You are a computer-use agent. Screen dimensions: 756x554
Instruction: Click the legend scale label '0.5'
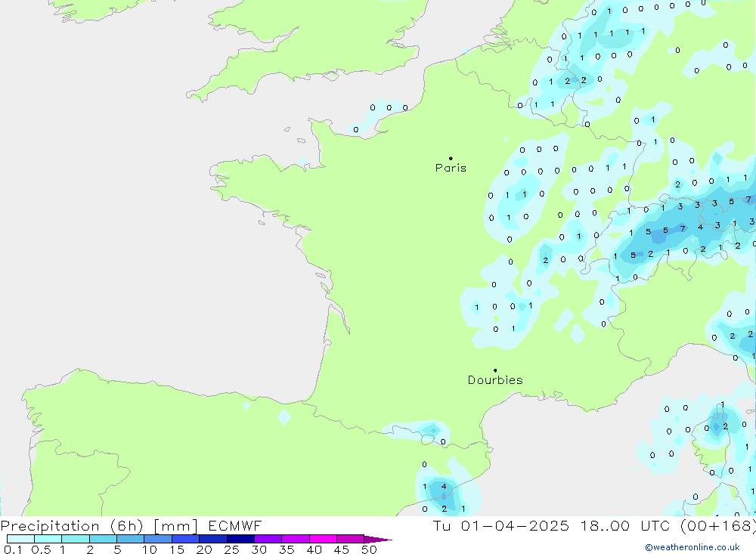point(41,549)
